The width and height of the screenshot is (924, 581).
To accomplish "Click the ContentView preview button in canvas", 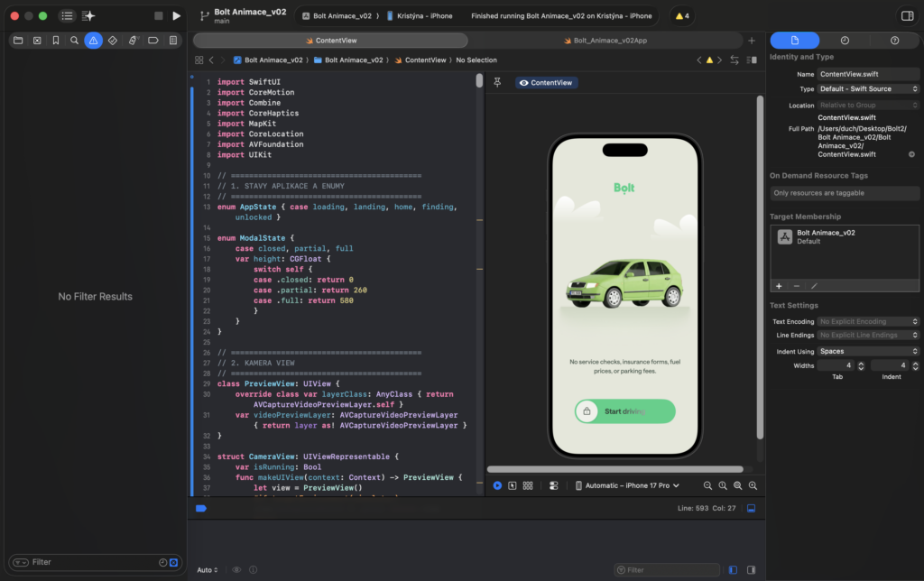I will click(x=546, y=82).
